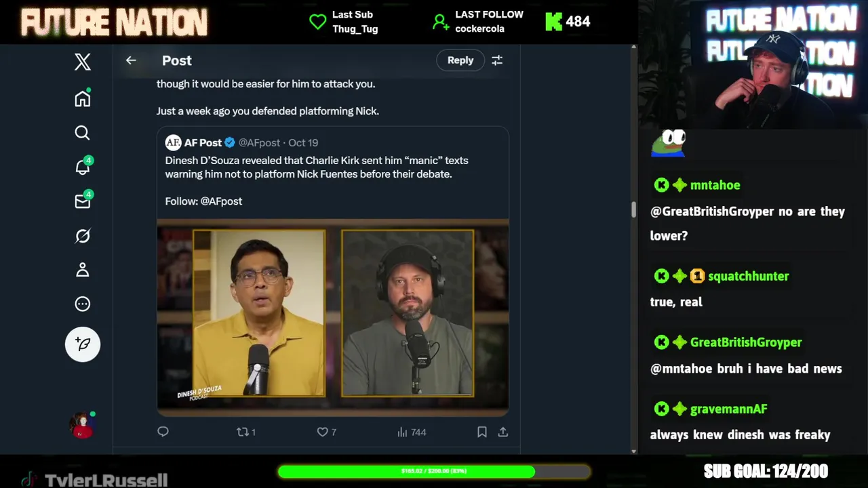Screen dimensions: 868x488
Task: Click the @AFpost mention after Follow:
Action: [x=221, y=201]
